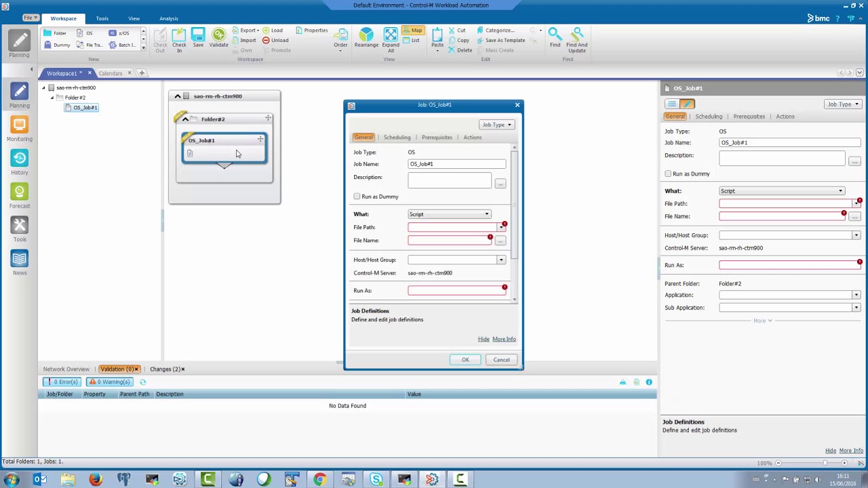868x488 pixels.
Task: Save the workspace
Action: (198, 39)
